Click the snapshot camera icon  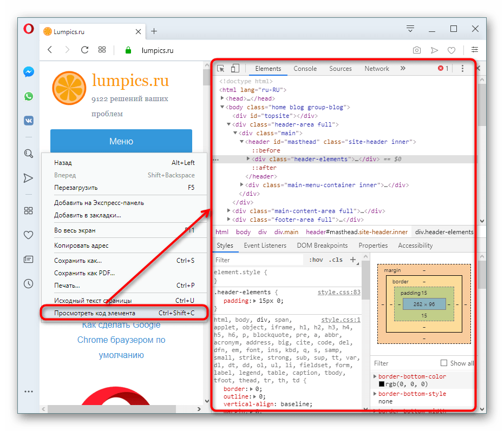416,50
